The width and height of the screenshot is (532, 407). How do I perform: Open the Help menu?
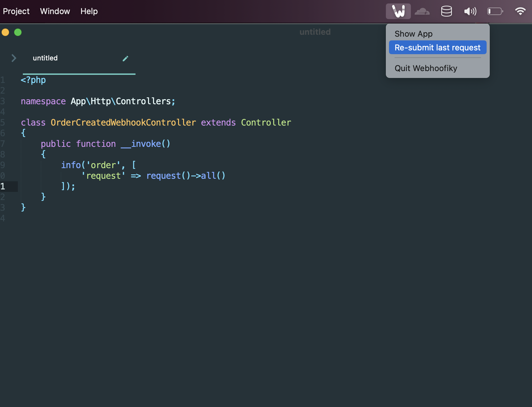(x=89, y=11)
